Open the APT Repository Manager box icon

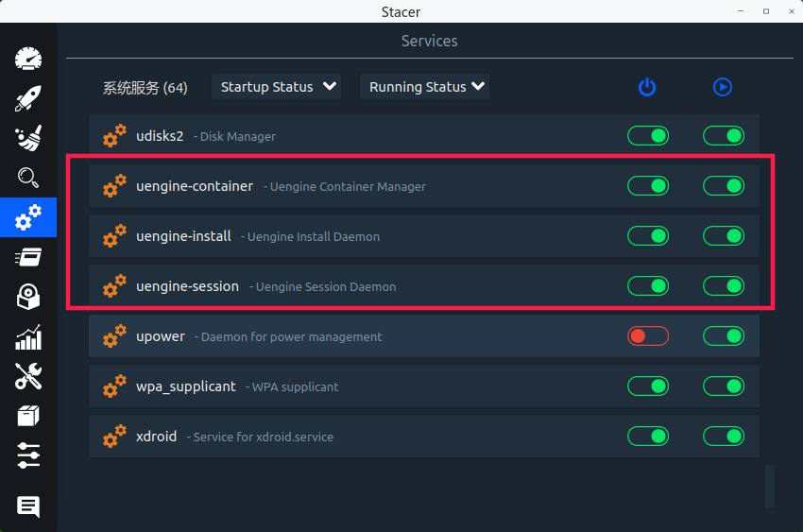click(x=28, y=416)
